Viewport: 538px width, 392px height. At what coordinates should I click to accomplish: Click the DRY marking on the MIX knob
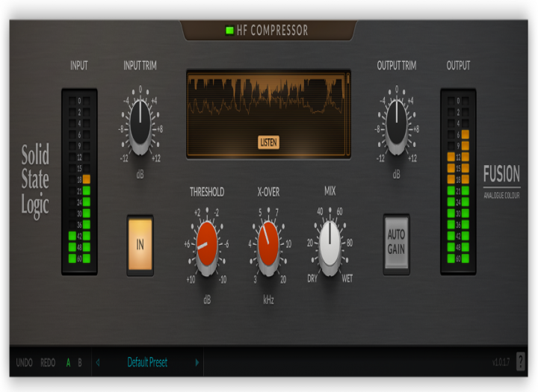(312, 279)
